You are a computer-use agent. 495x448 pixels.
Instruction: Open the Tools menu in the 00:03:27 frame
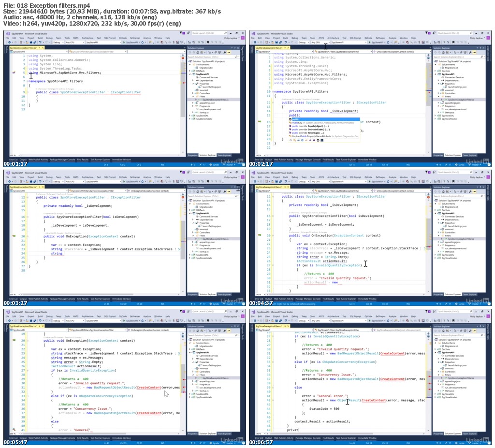[67, 177]
